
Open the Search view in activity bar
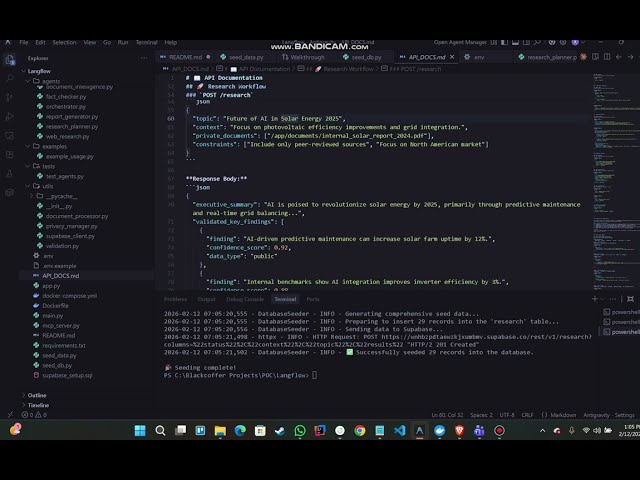(x=10, y=78)
